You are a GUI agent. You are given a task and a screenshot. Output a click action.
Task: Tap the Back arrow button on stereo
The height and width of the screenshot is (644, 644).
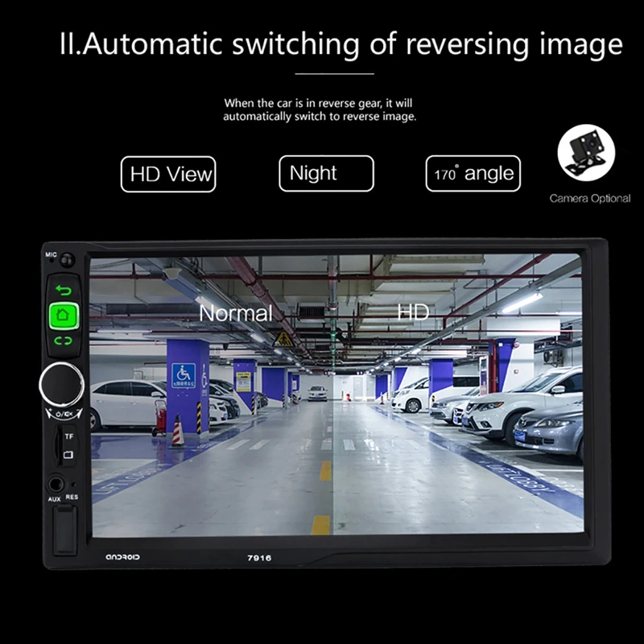(64, 291)
